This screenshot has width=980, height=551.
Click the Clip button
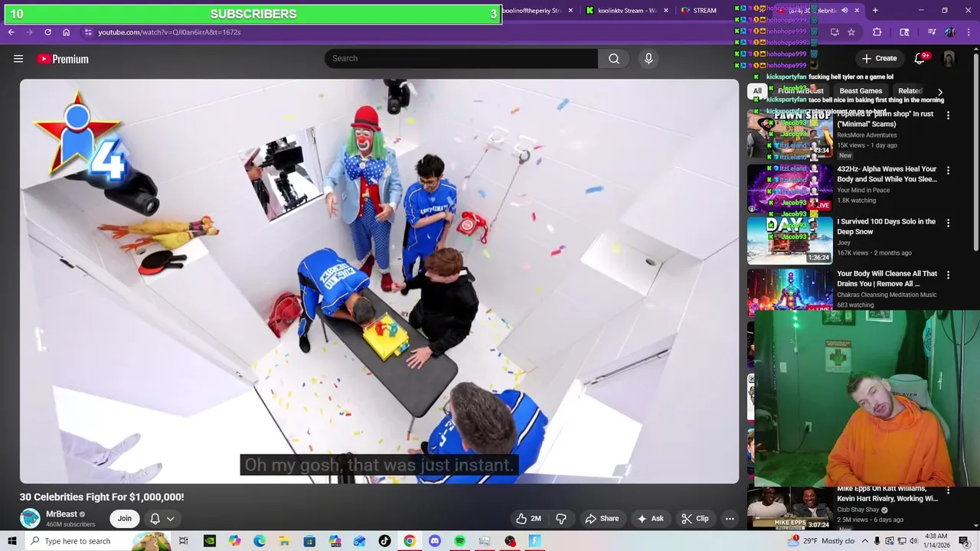[695, 518]
